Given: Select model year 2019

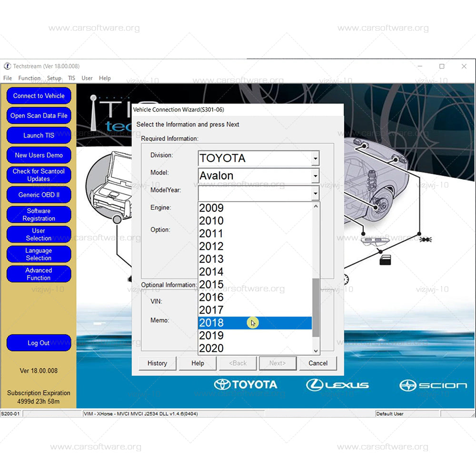Looking at the screenshot, I should [255, 336].
